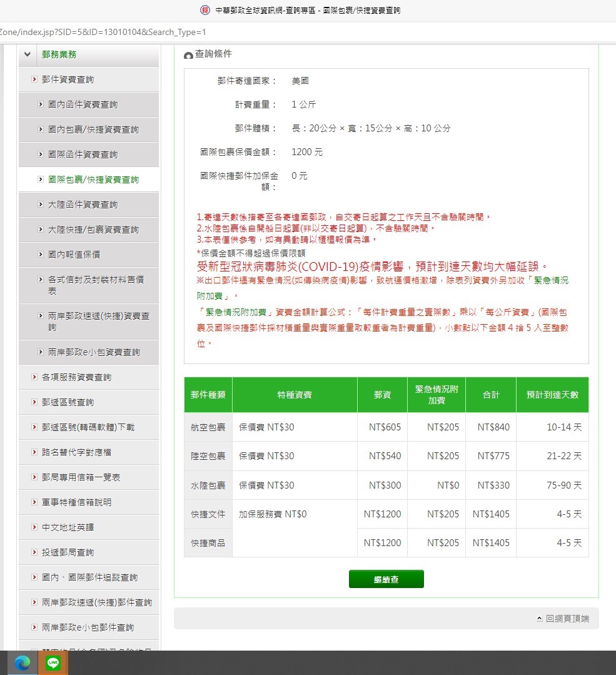Open Microsoft Edge from the taskbar
This screenshot has width=616, height=675.
coord(23,662)
